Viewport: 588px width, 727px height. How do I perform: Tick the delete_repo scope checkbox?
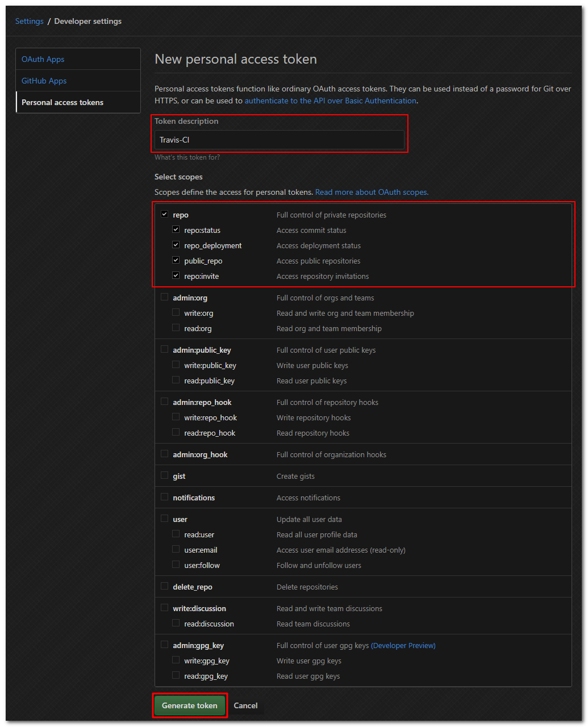165,586
